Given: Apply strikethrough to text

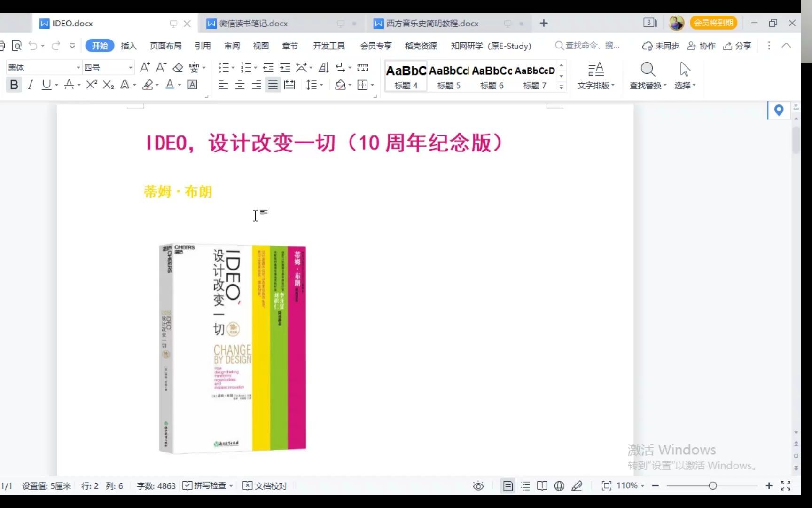Looking at the screenshot, I should 69,85.
